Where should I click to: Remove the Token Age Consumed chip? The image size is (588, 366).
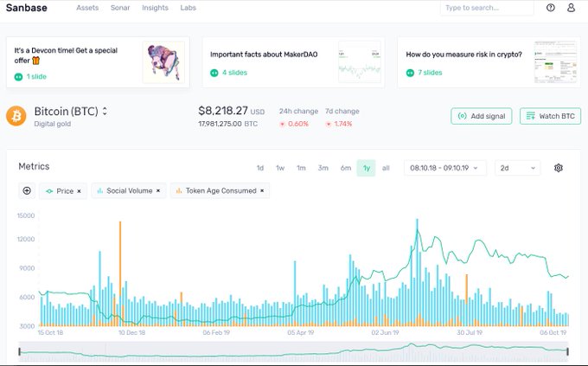pyautogui.click(x=262, y=190)
